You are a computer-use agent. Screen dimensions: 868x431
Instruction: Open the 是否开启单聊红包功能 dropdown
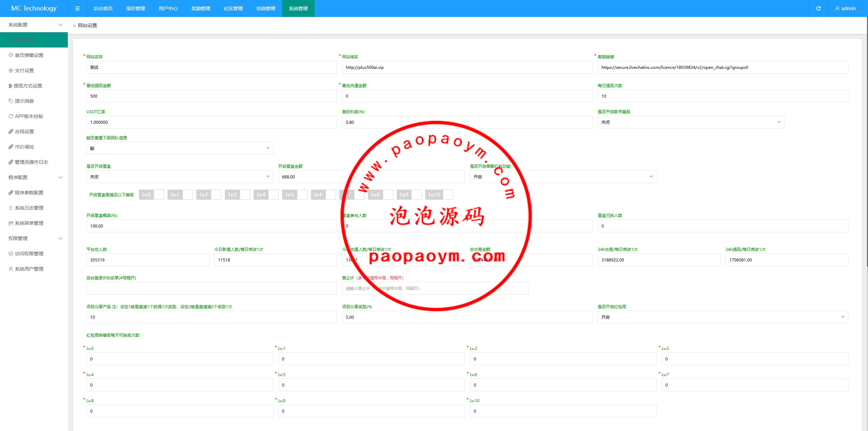tap(563, 177)
